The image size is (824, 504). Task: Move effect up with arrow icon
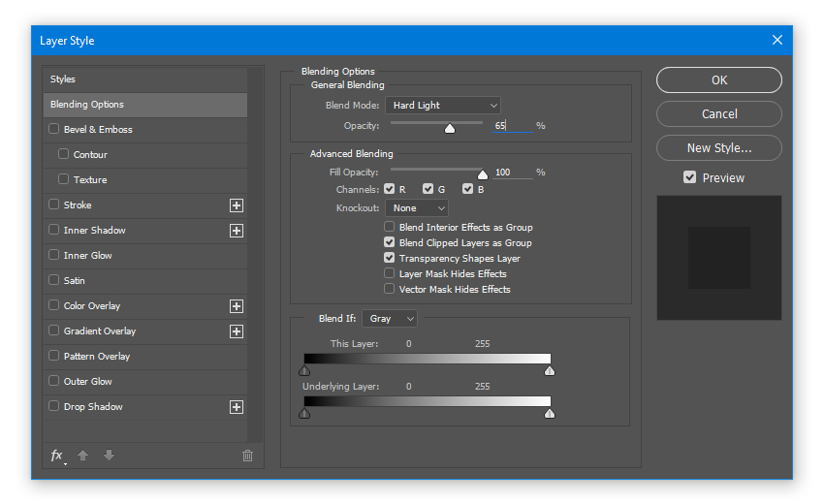click(x=82, y=456)
